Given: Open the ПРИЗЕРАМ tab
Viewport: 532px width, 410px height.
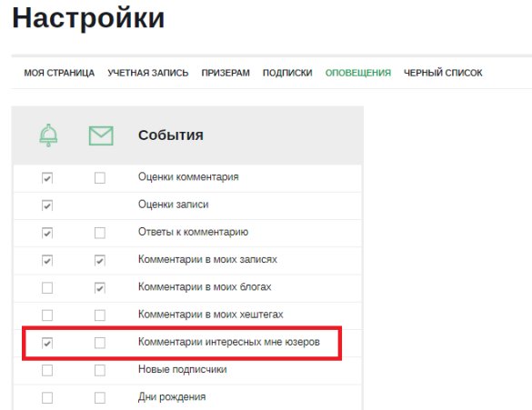Looking at the screenshot, I should click(226, 73).
